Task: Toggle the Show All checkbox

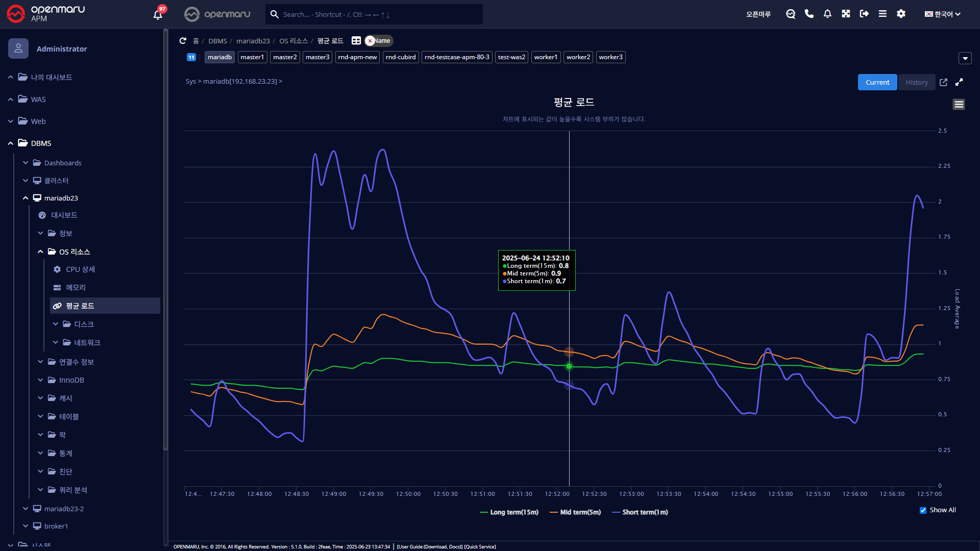Action: (x=923, y=510)
